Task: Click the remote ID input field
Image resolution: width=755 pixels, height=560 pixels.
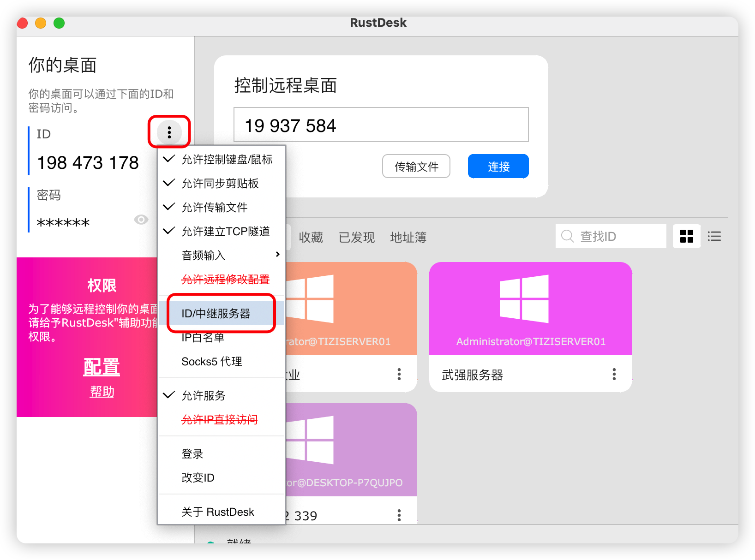Action: [381, 125]
